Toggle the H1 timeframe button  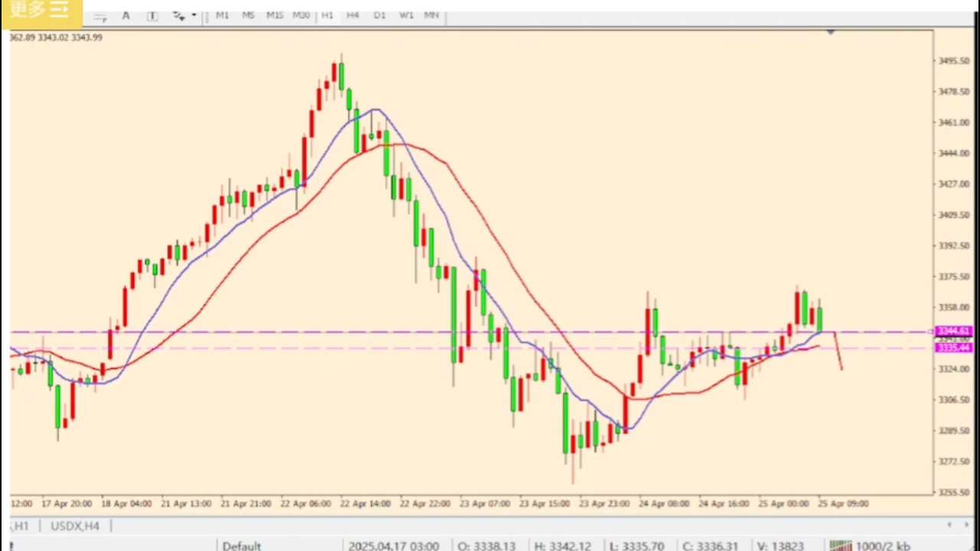[x=327, y=15]
